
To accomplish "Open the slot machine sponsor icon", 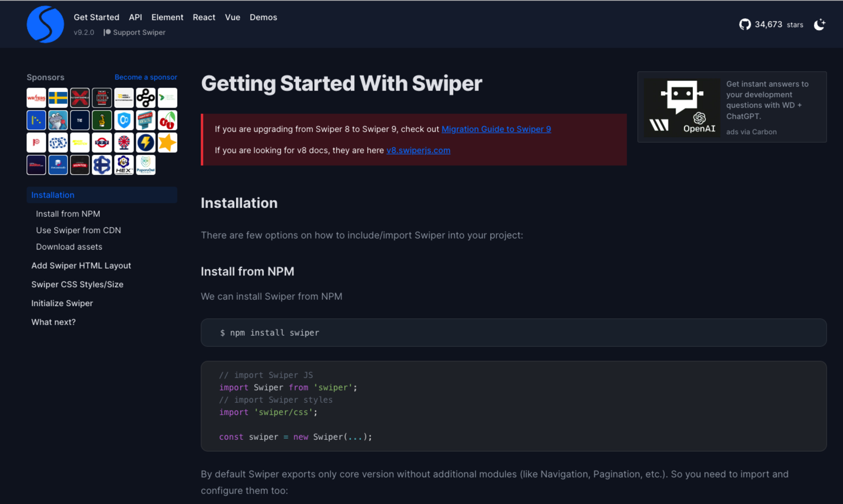I will (x=102, y=98).
